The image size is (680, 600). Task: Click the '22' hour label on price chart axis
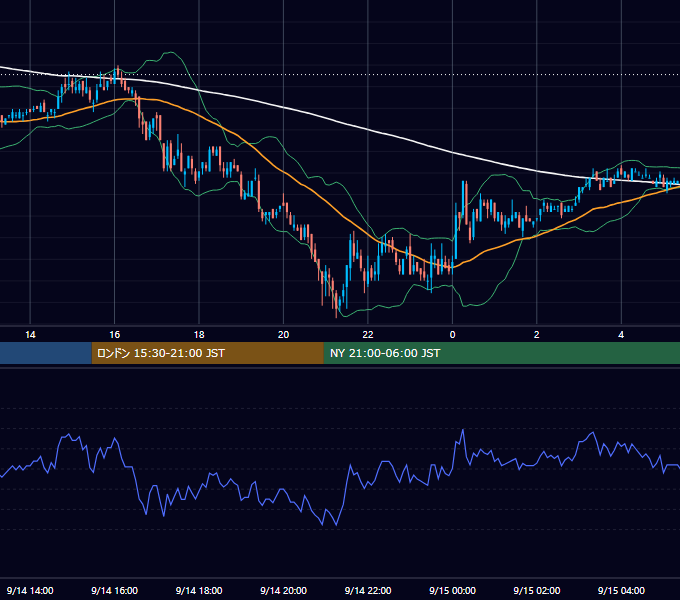tap(368, 335)
